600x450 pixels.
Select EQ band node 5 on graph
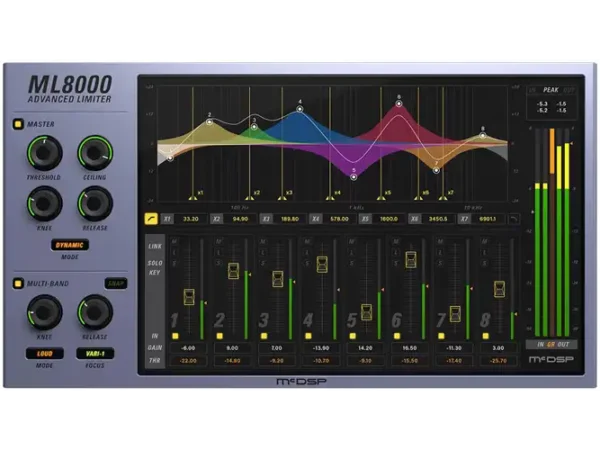(x=354, y=177)
